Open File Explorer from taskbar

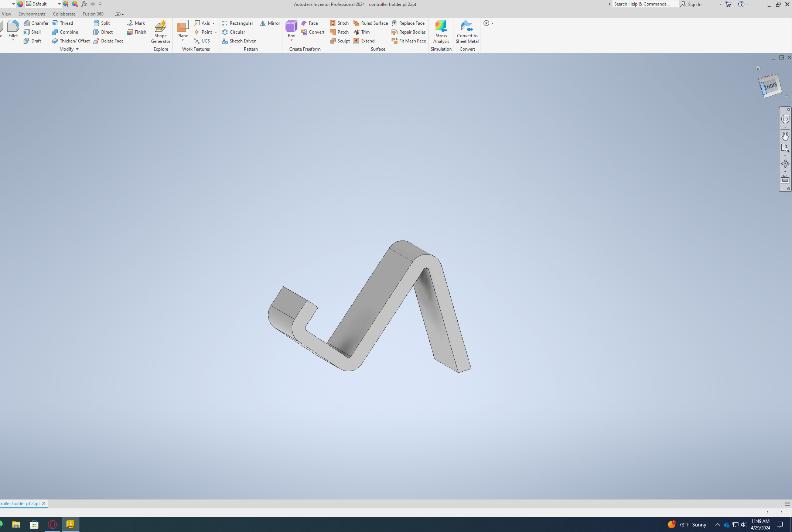[x=16, y=525]
